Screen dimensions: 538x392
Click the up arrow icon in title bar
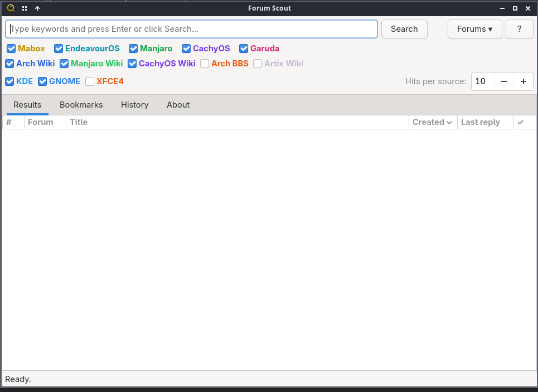pyautogui.click(x=37, y=8)
